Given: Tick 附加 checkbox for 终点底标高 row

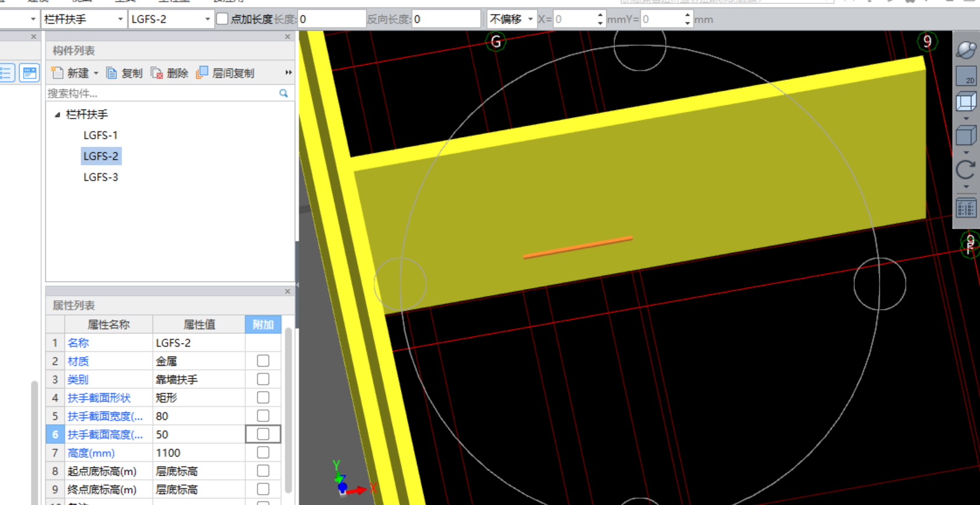Looking at the screenshot, I should click(263, 489).
